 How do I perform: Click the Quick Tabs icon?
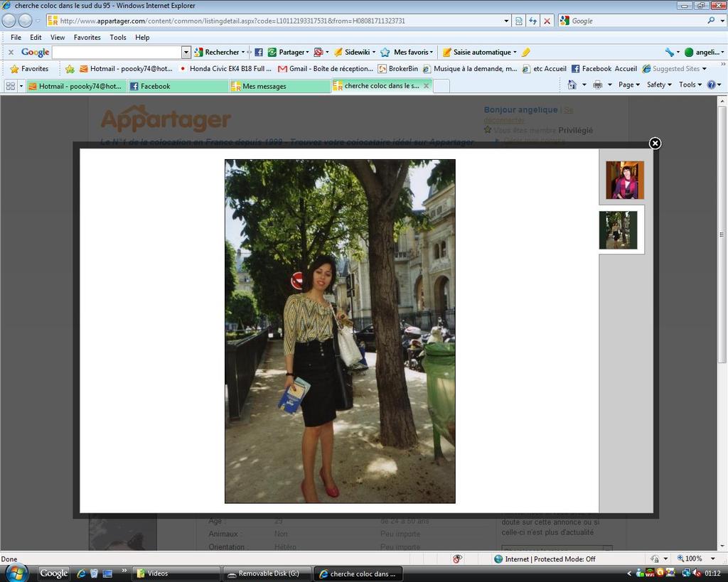pyautogui.click(x=10, y=86)
